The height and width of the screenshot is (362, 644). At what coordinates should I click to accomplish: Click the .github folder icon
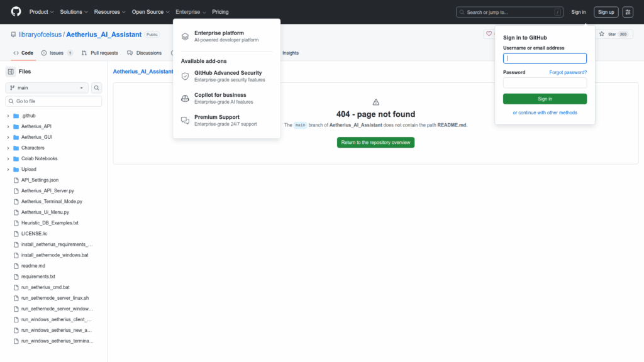[16, 116]
